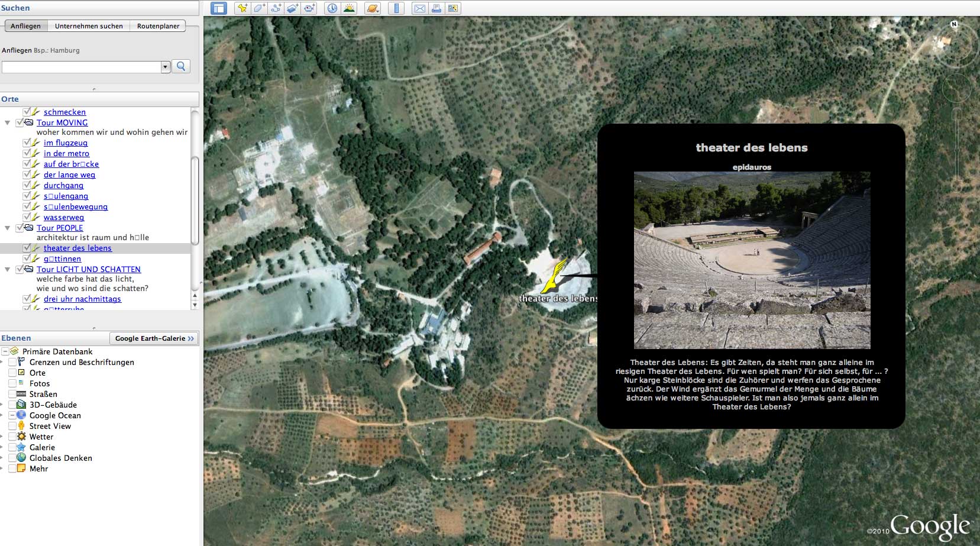Click the Suchen panel header

(99, 8)
